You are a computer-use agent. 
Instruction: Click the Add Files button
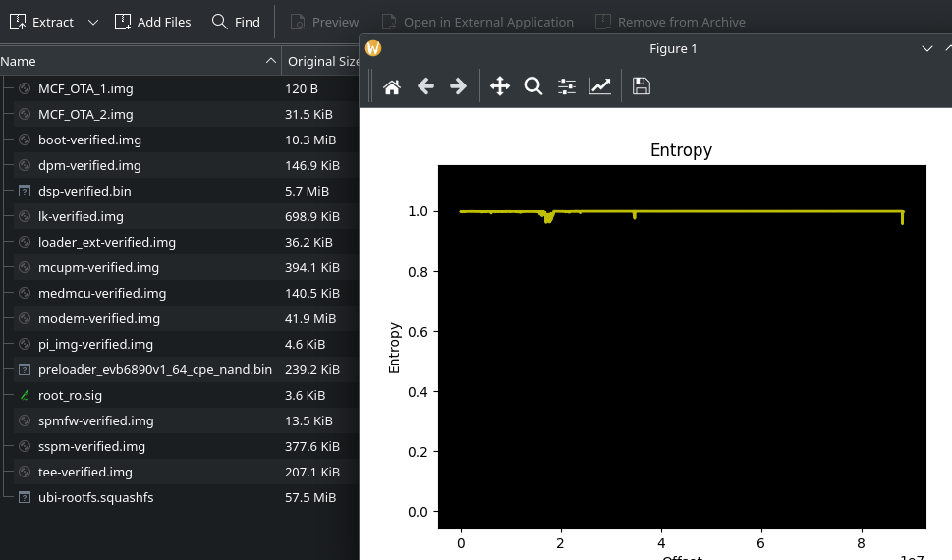[x=152, y=22]
